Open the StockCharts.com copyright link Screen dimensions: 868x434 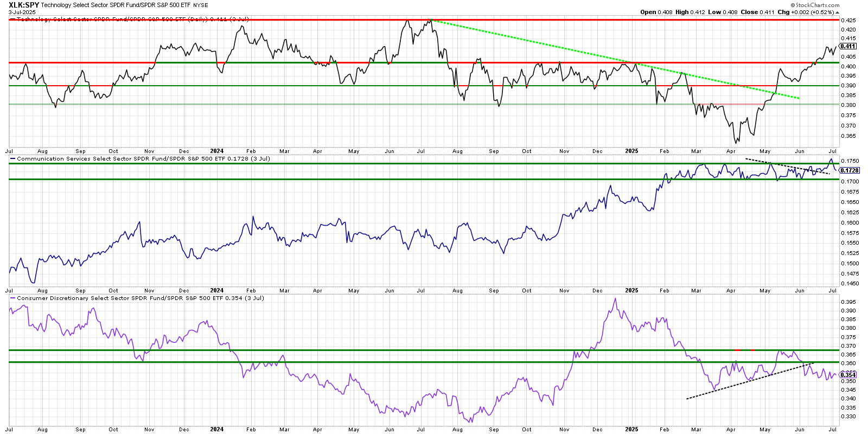coord(814,5)
